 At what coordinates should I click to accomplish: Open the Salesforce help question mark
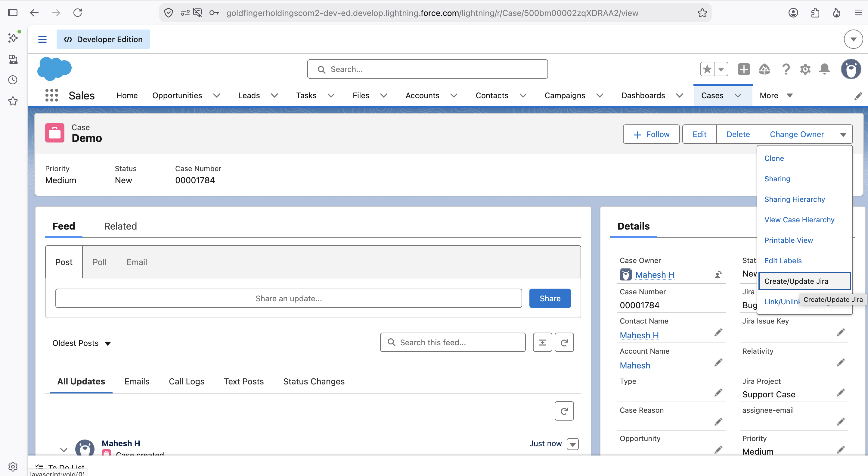[786, 69]
